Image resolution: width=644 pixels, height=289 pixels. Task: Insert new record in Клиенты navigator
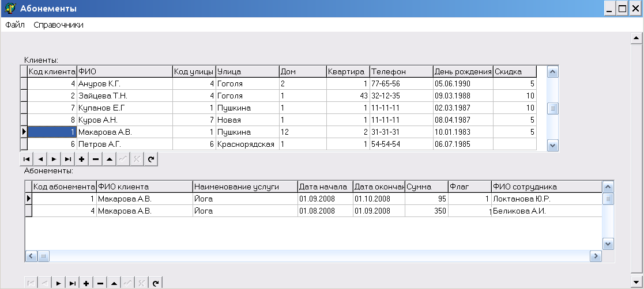[x=82, y=159]
